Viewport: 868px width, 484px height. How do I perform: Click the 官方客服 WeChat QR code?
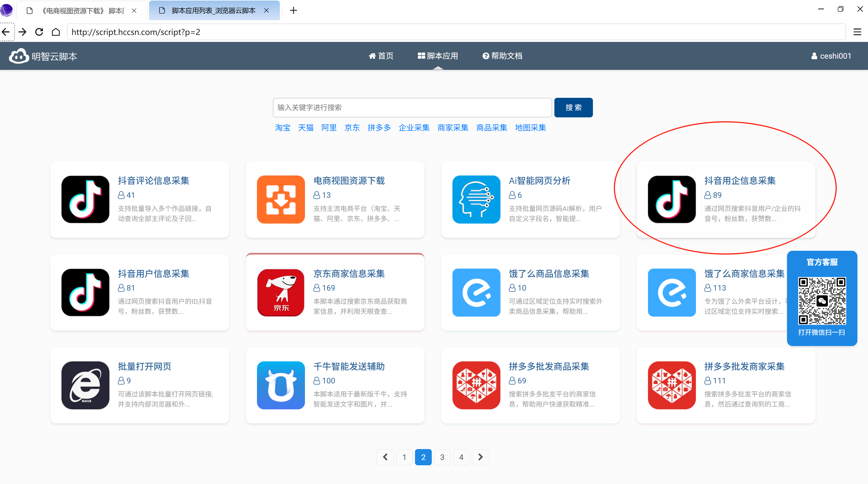822,301
